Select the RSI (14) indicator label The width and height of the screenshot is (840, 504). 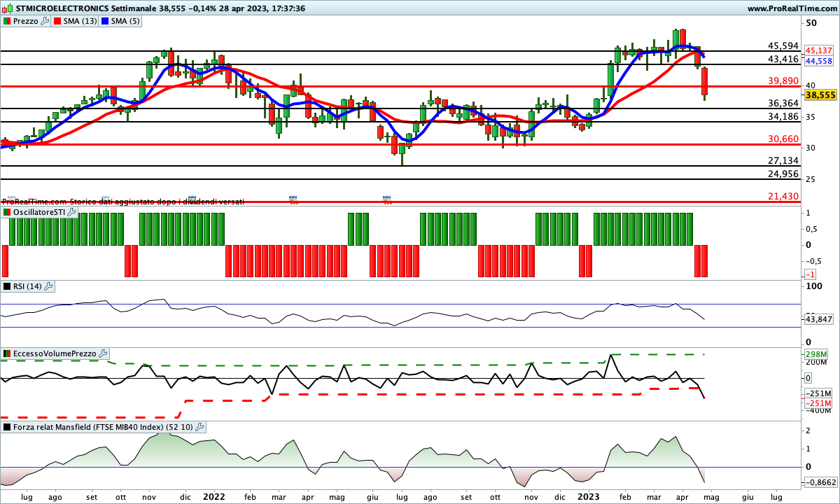click(x=28, y=286)
